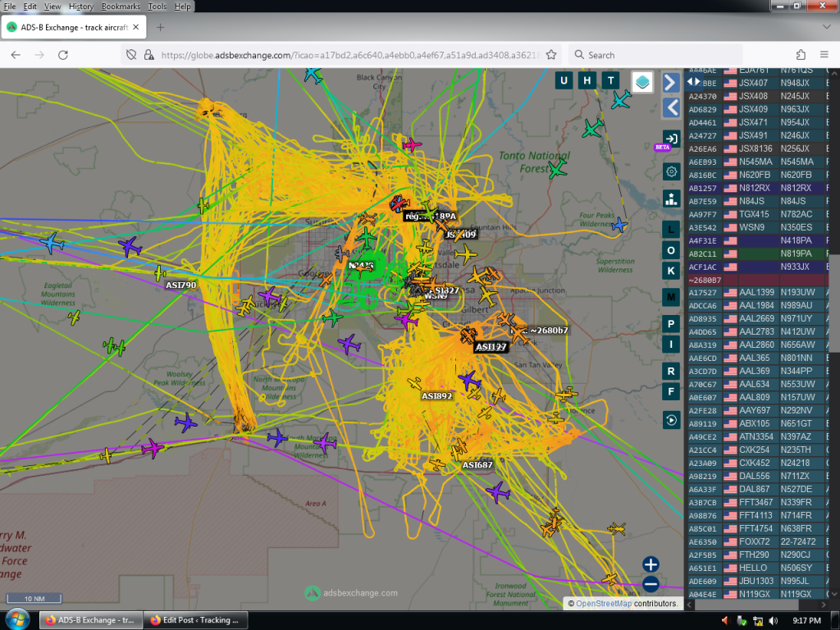The width and height of the screenshot is (840, 630).
Task: Toggle the P map option button
Action: click(x=671, y=323)
